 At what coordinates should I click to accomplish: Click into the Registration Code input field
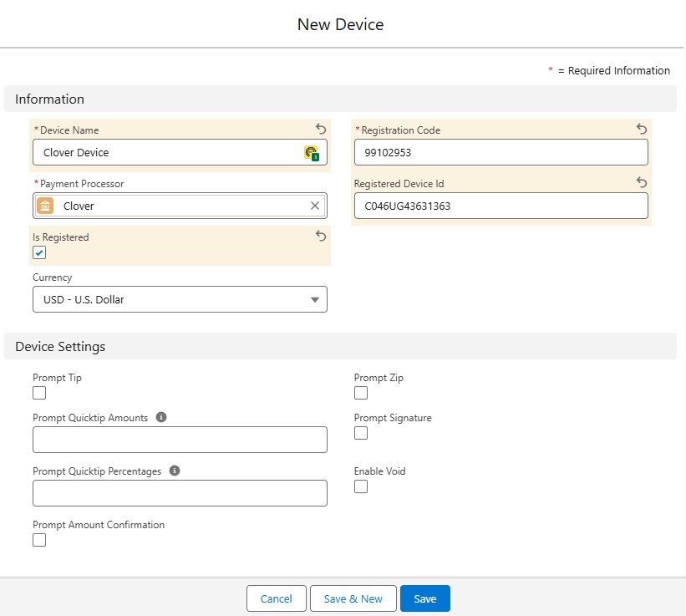(501, 153)
